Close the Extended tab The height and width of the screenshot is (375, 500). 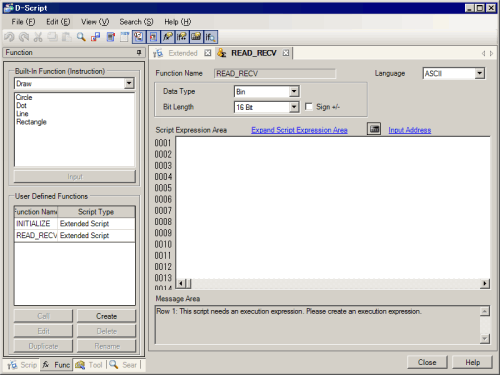(208, 53)
